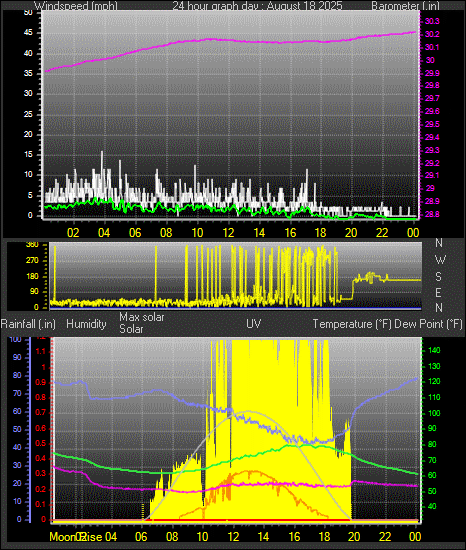Click the 08 hour marker on solar graph
The height and width of the screenshot is (550, 466).
172,537
